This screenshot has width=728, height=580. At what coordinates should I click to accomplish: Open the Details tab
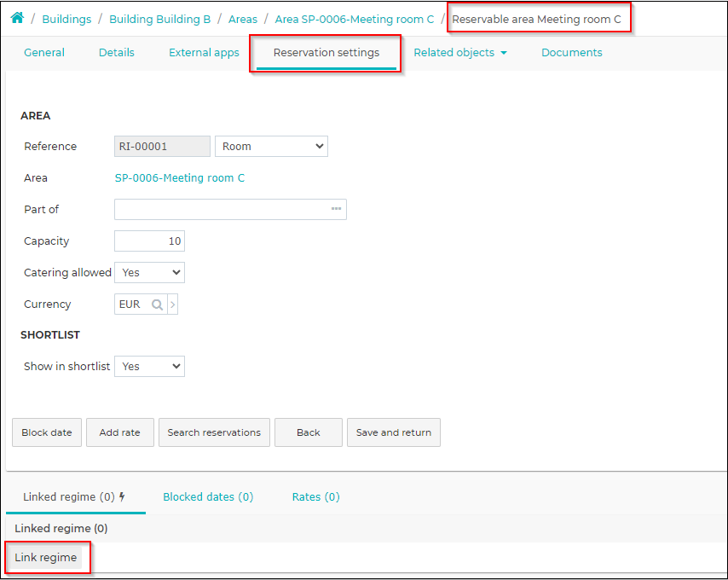tap(117, 53)
